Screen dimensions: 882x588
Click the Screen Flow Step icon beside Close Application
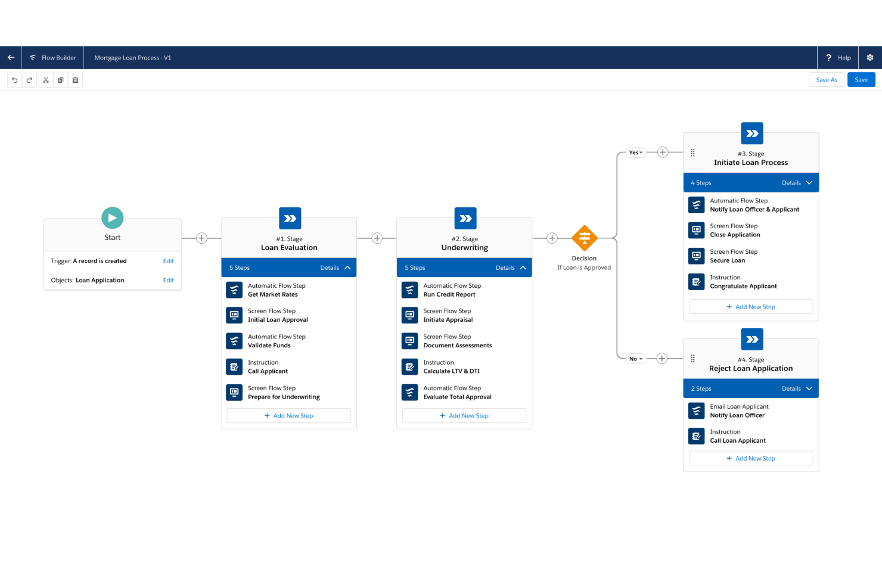coord(696,230)
